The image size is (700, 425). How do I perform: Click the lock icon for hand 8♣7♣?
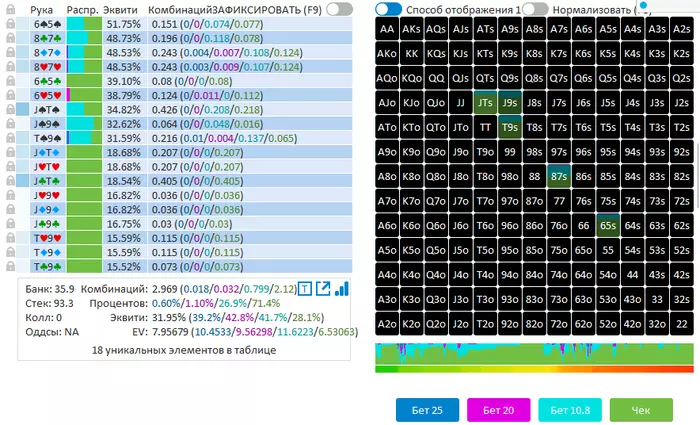pyautogui.click(x=10, y=38)
